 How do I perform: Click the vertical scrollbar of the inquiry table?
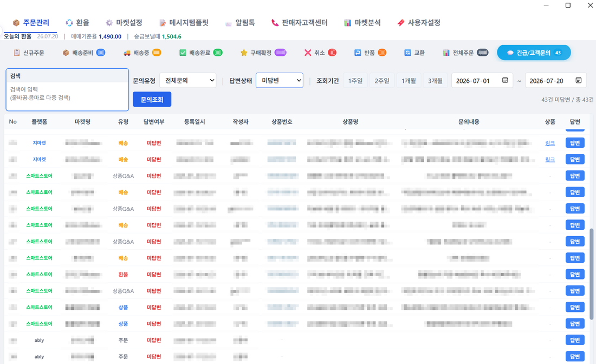coord(591,274)
